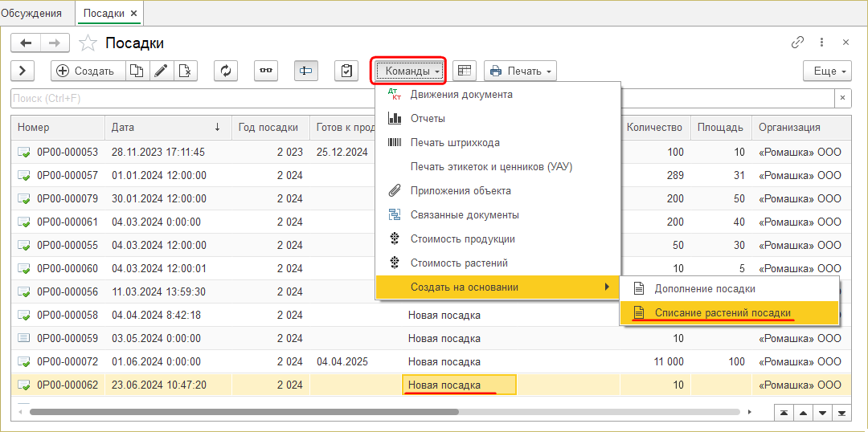Viewport: 868px width, 432px height.
Task: Copy link using the chain icon
Action: (x=797, y=43)
